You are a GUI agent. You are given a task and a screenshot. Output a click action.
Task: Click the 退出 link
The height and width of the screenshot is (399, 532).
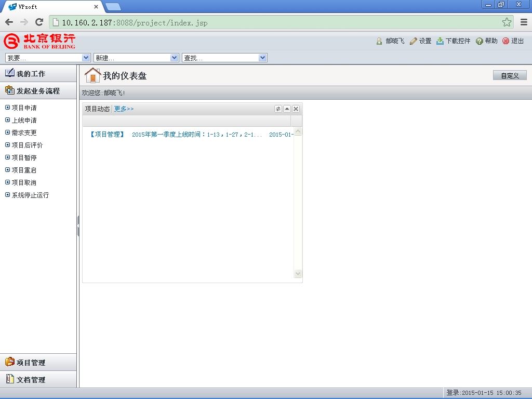(517, 41)
